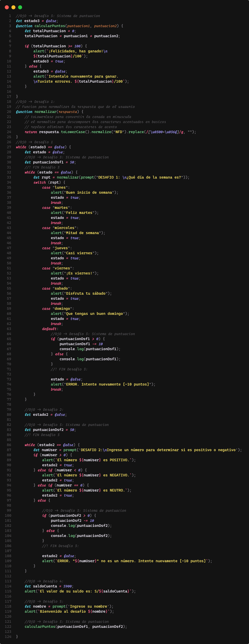Click the comment 'toLowerCase para convertir la cenada en minuscula'
The height and width of the screenshot is (644, 249).
78,117
